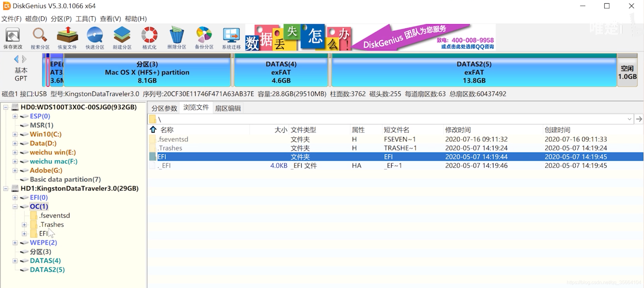Select 分区(3) in the disk tree
Image resolution: width=644 pixels, height=288 pixels.
(x=40, y=251)
